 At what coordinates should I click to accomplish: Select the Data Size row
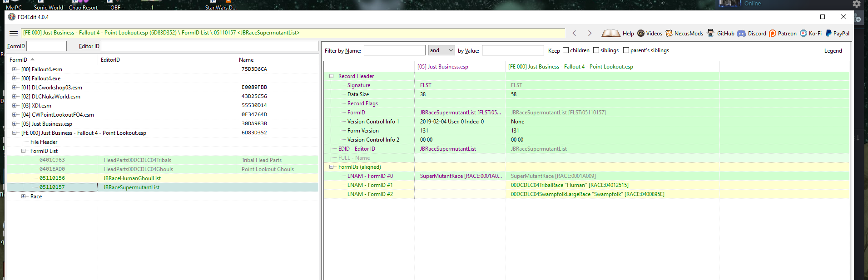coord(586,94)
